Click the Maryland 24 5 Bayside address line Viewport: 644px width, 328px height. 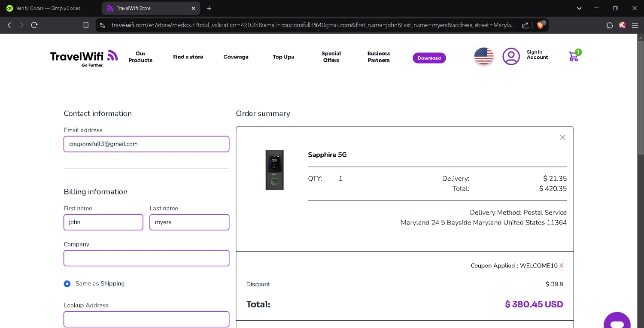click(483, 223)
